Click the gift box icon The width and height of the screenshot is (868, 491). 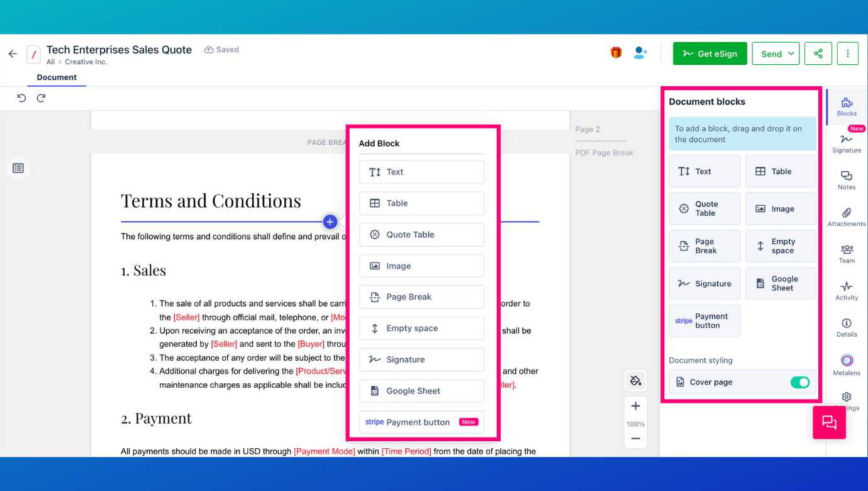(616, 53)
